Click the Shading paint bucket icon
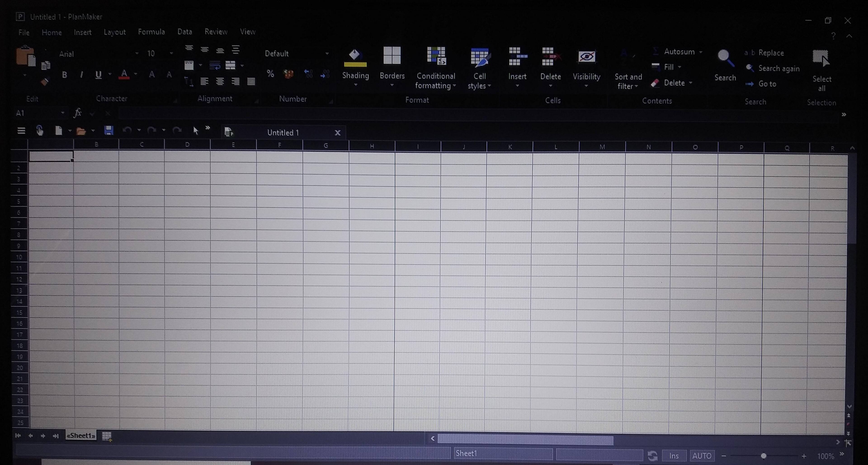Viewport: 868px width, 465px height. coord(355,58)
